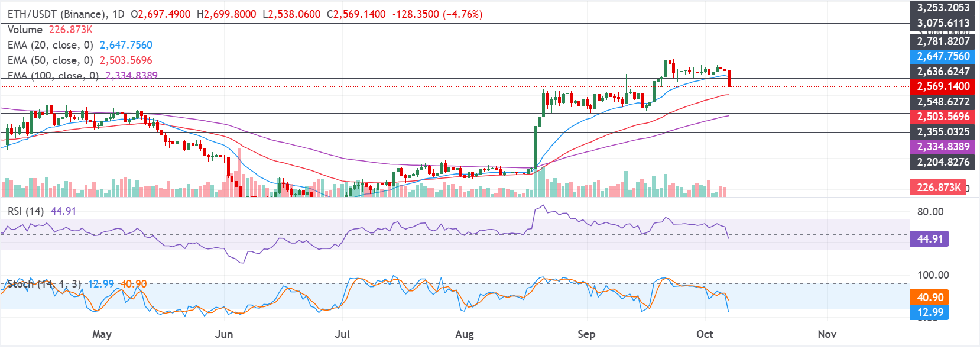The width and height of the screenshot is (980, 352).
Task: Click the Sep label on time axis
Action: (586, 334)
